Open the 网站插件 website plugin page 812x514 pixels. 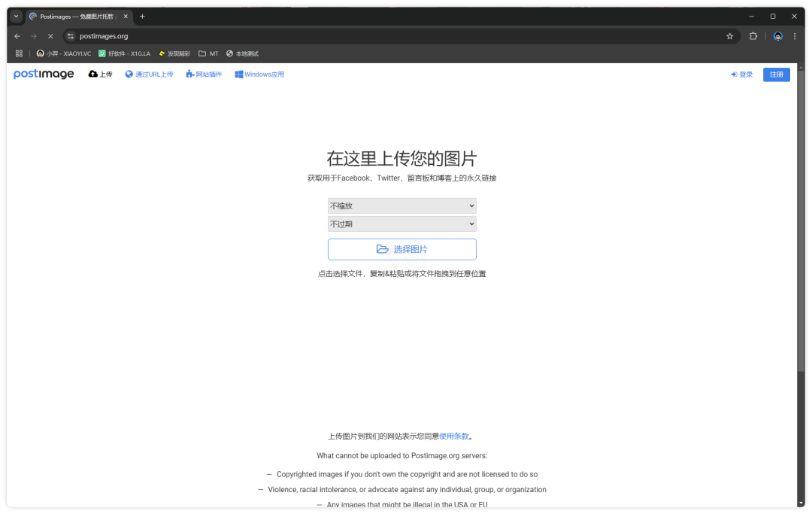pyautogui.click(x=204, y=74)
